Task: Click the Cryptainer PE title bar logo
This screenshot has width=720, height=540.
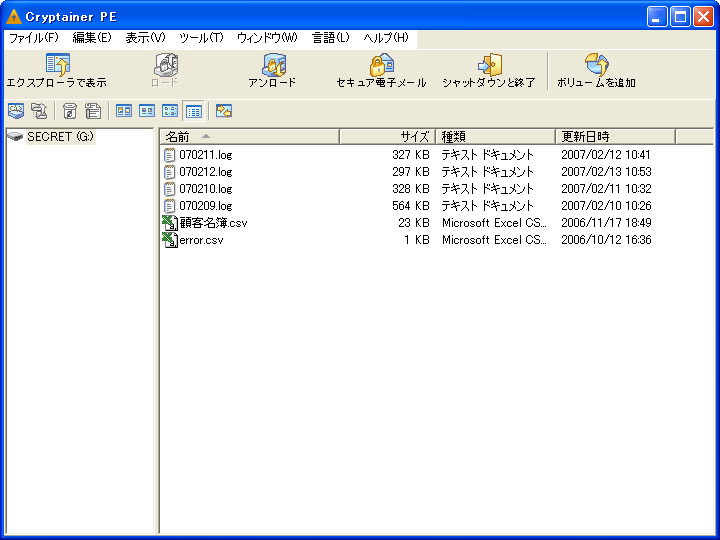Action: click(14, 17)
